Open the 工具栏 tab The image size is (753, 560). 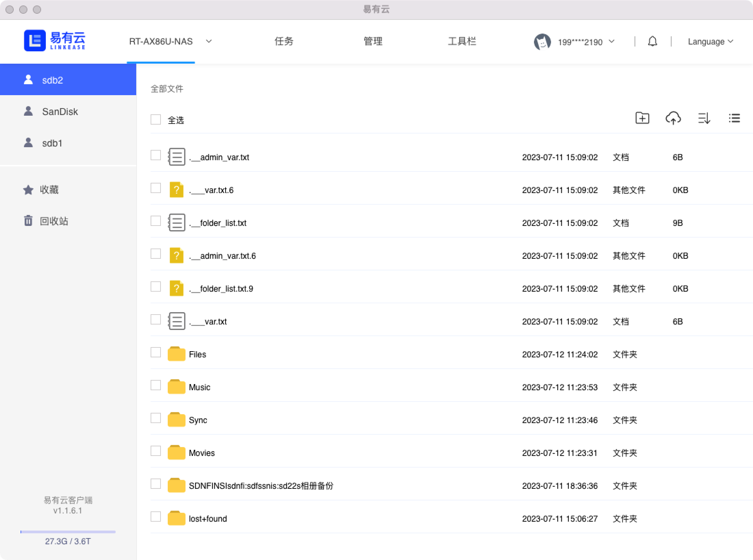(462, 41)
